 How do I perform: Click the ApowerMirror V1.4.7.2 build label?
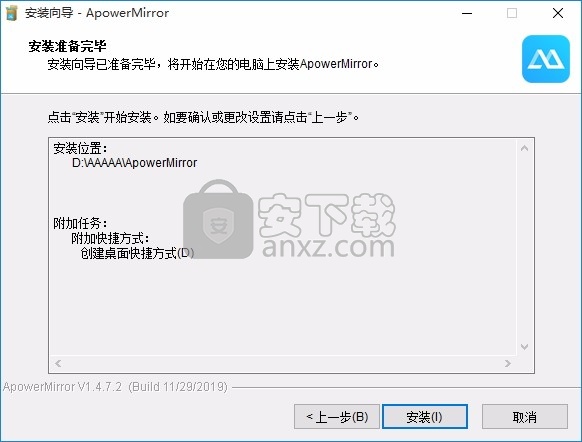click(x=115, y=387)
